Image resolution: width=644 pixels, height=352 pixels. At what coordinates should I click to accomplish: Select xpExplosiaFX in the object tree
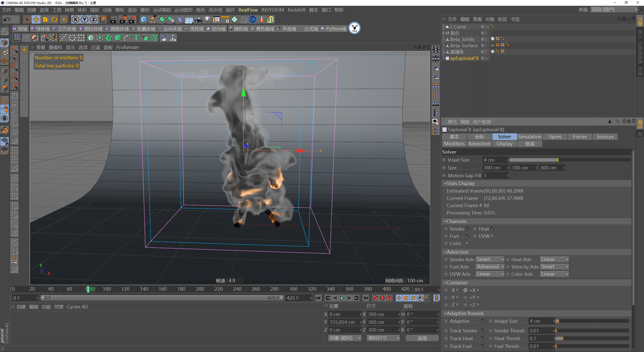coord(464,58)
